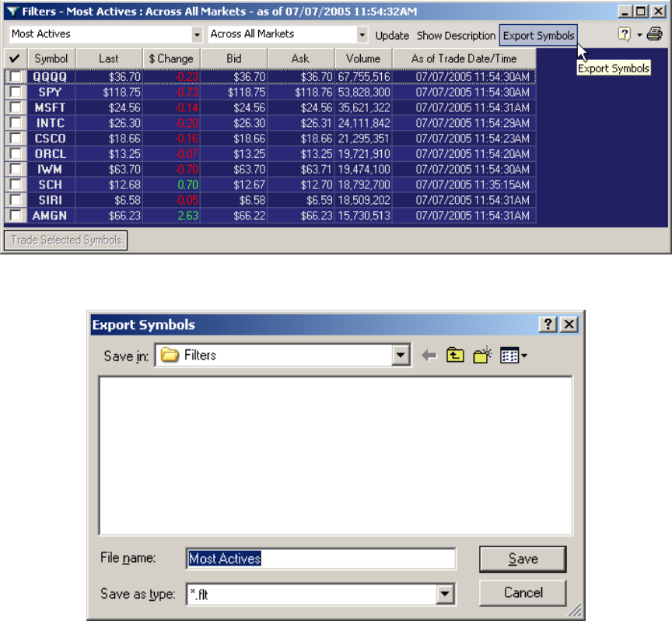This screenshot has height=621, width=672.
Task: Sort by the Volume column header
Action: pos(363,58)
